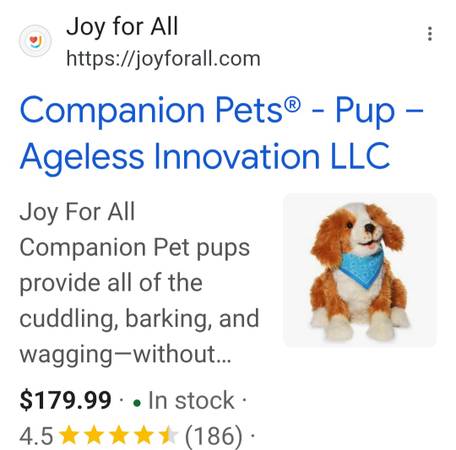The image size is (456, 450).
Task: Open the plush pup product thumbnail
Action: (x=359, y=270)
